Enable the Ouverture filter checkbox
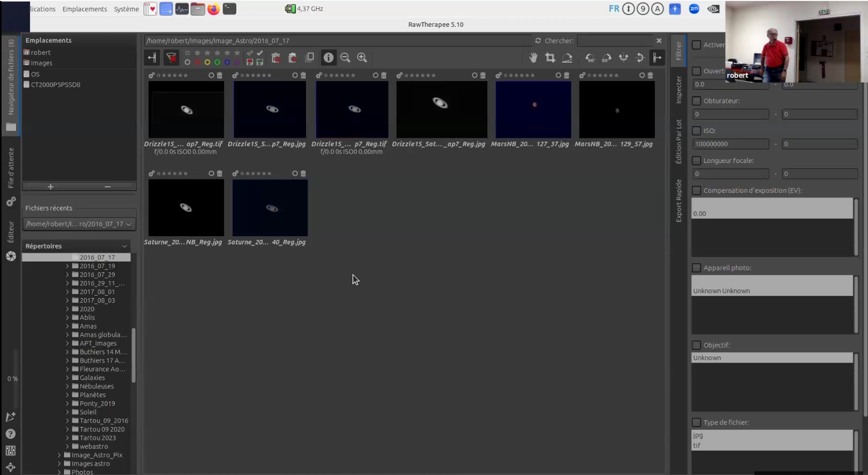Image resolution: width=868 pixels, height=475 pixels. [x=696, y=71]
